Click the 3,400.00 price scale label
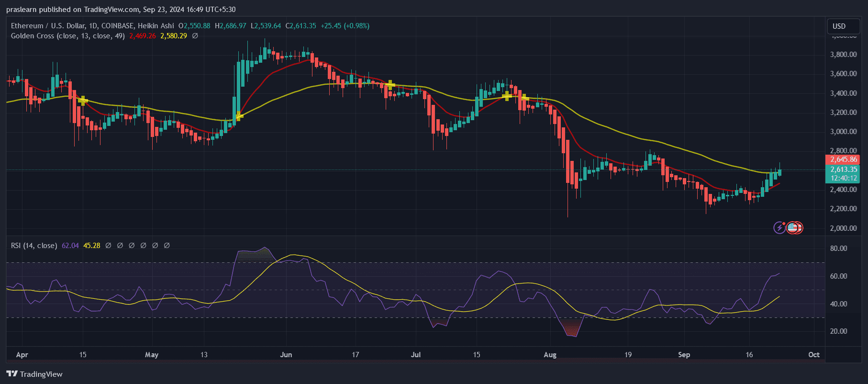This screenshot has width=868, height=384. (x=843, y=93)
